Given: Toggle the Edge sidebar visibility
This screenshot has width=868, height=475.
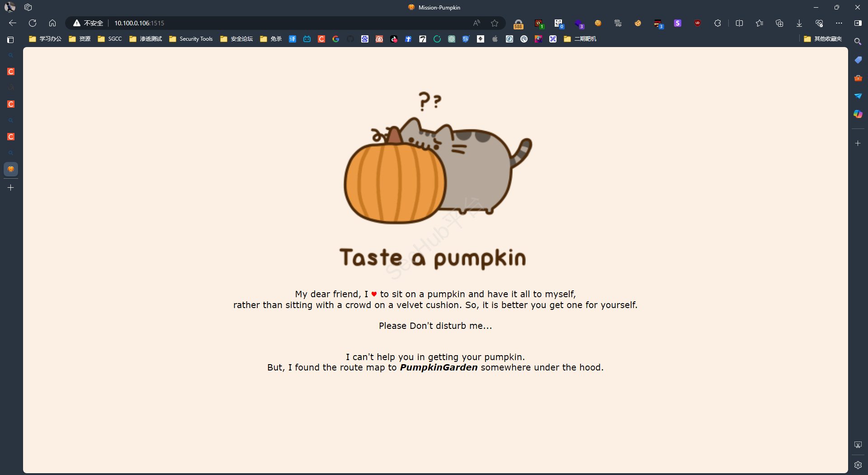Looking at the screenshot, I should (x=858, y=23).
